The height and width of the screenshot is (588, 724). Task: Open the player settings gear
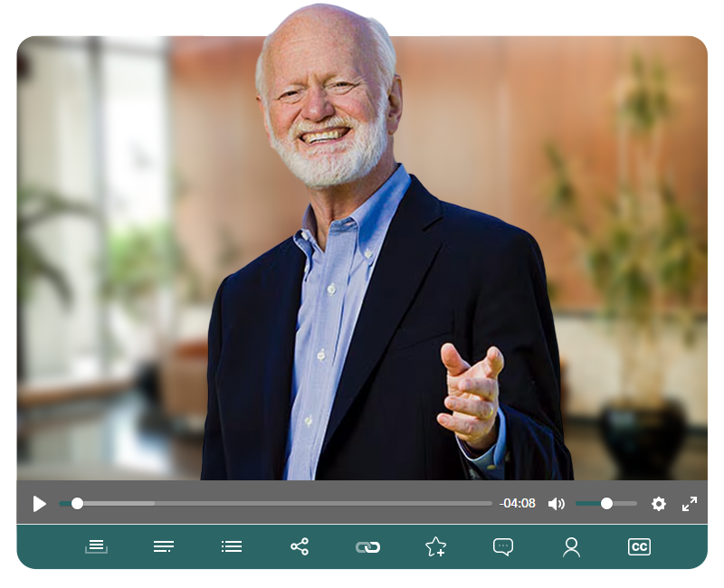point(659,504)
